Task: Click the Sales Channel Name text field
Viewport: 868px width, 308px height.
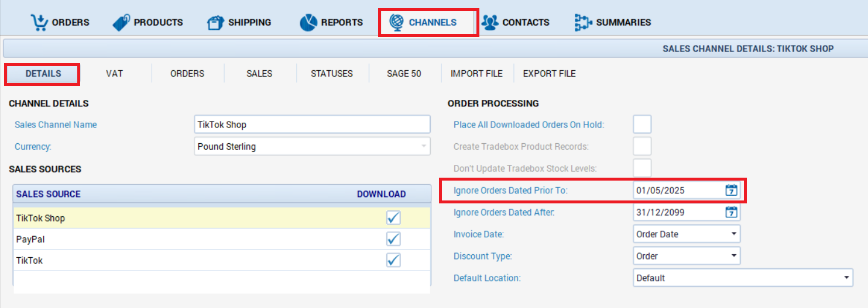Action: coord(311,124)
